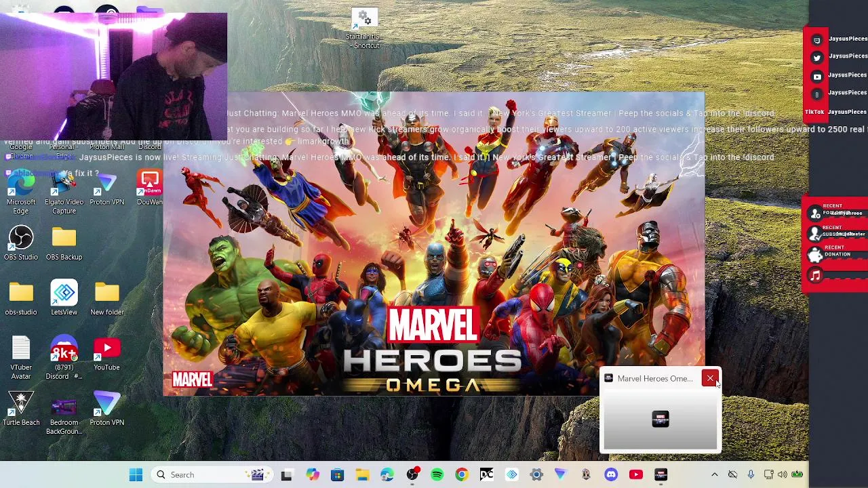Open the DC app on taskbar
This screenshot has height=488, width=868.
487,474
